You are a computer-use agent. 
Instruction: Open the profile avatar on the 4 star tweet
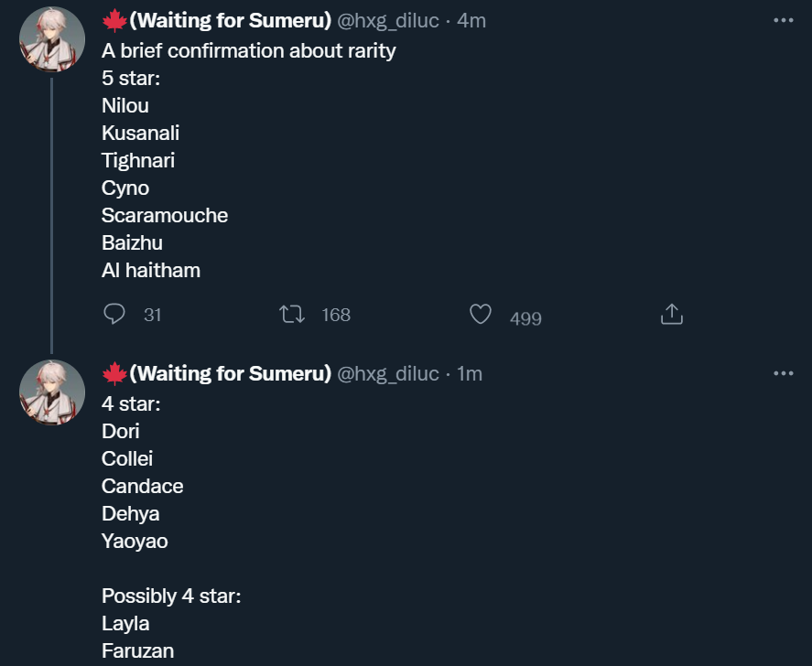(x=52, y=392)
